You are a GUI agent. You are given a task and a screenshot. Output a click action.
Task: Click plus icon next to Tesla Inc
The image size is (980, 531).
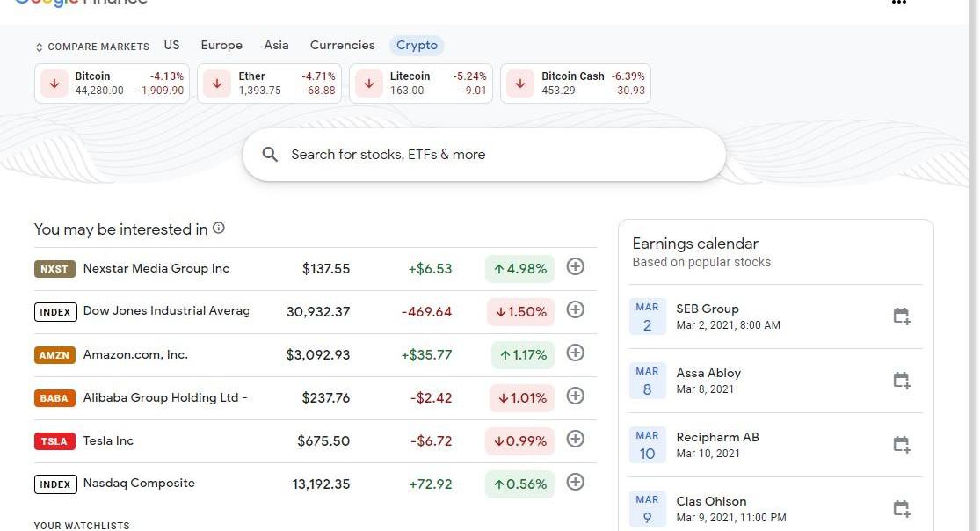pyautogui.click(x=576, y=439)
